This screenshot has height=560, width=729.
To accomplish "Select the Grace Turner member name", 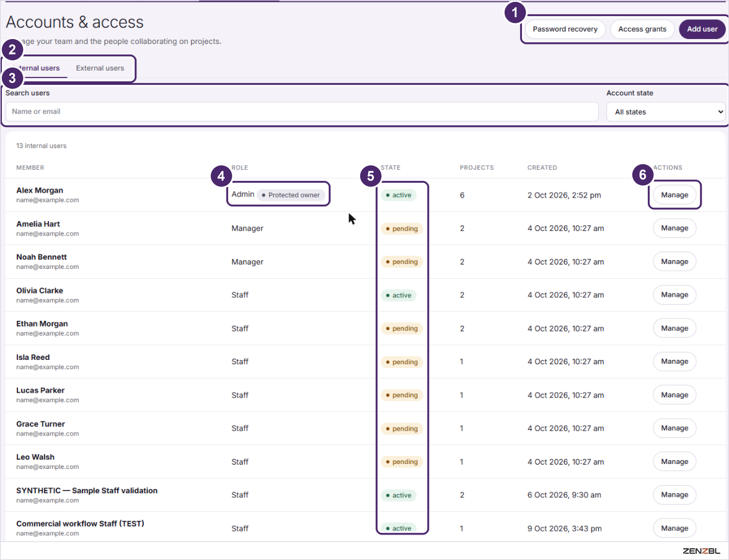I will pos(40,424).
